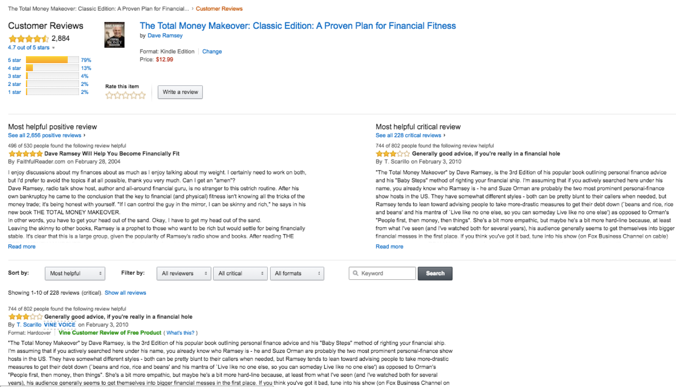Open See all 2,656 positive reviews
The image size is (676, 387).
pos(44,135)
